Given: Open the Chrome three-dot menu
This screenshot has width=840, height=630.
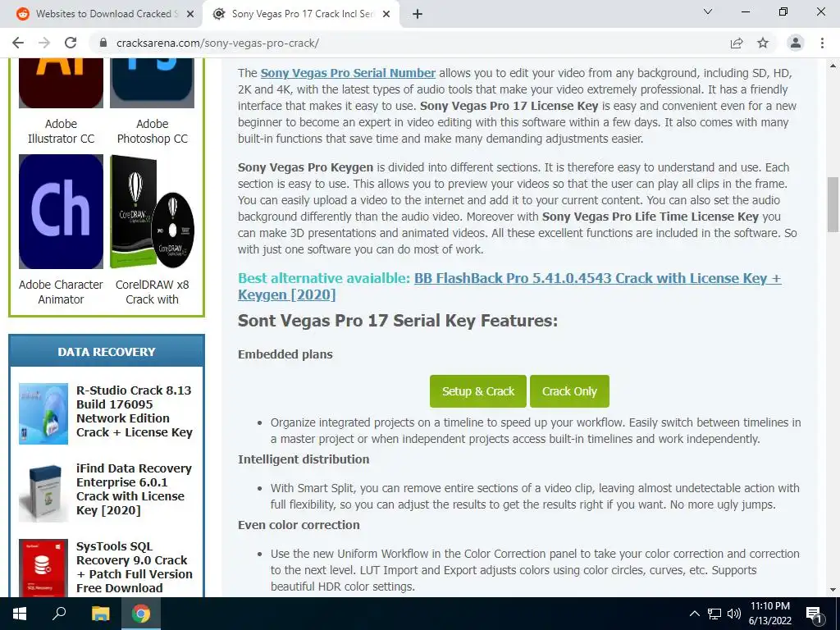Looking at the screenshot, I should [822, 43].
